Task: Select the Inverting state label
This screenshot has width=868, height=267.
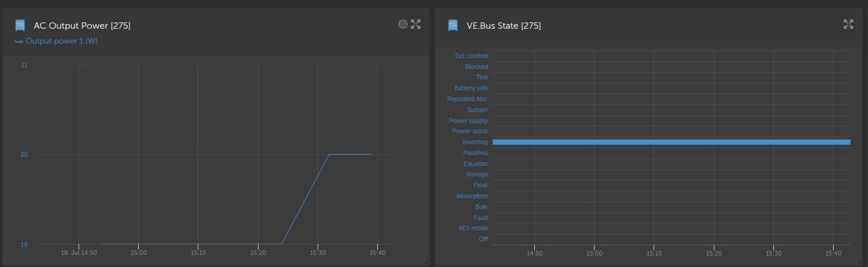Action: click(475, 142)
